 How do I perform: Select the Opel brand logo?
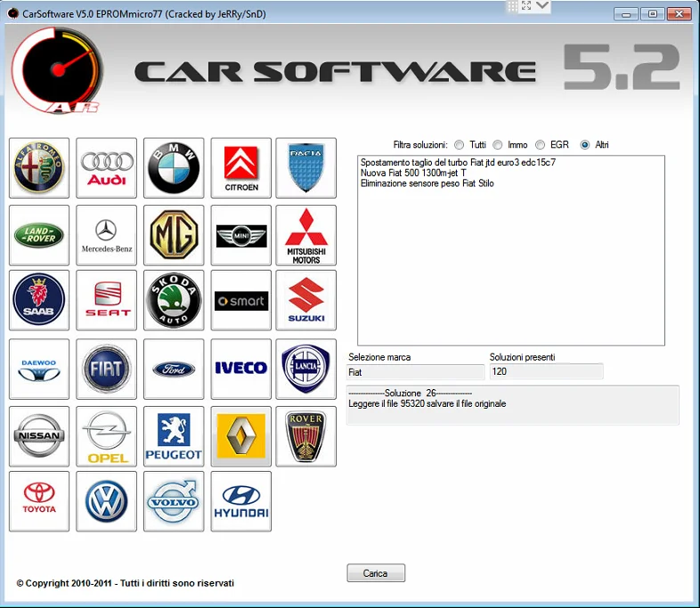click(107, 436)
